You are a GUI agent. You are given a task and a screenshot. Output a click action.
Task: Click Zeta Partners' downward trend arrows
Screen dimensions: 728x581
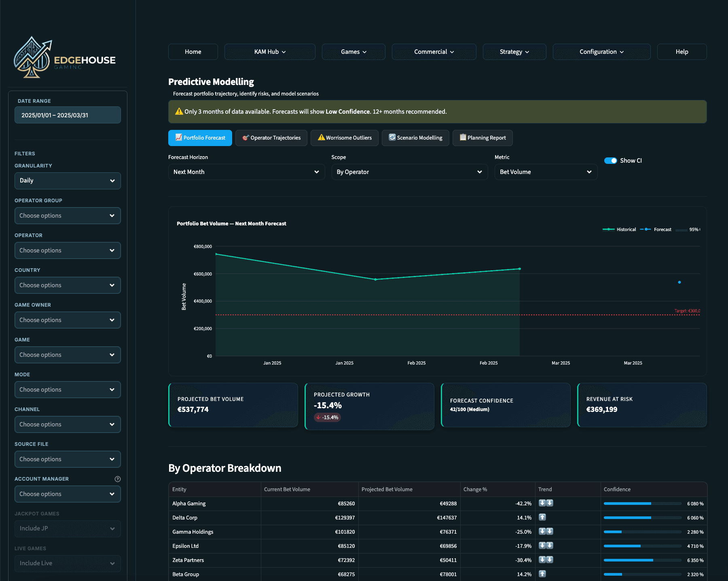click(546, 560)
